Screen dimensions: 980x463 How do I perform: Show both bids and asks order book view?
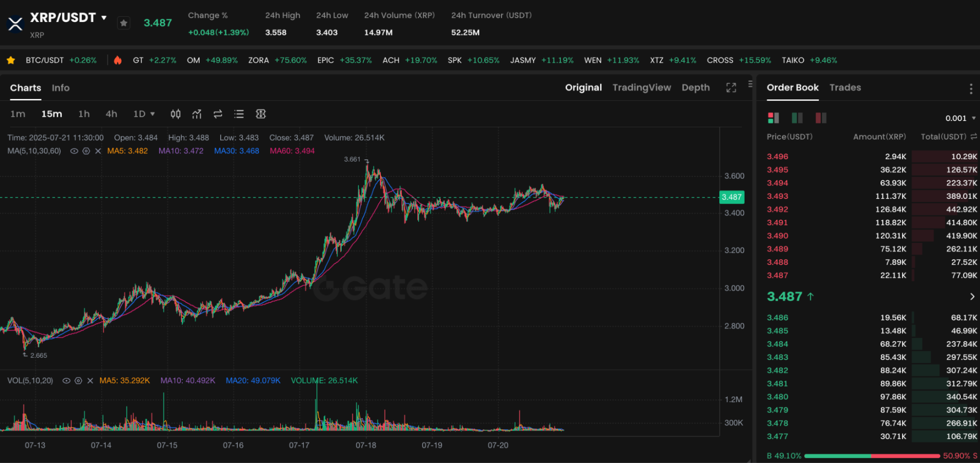point(773,118)
